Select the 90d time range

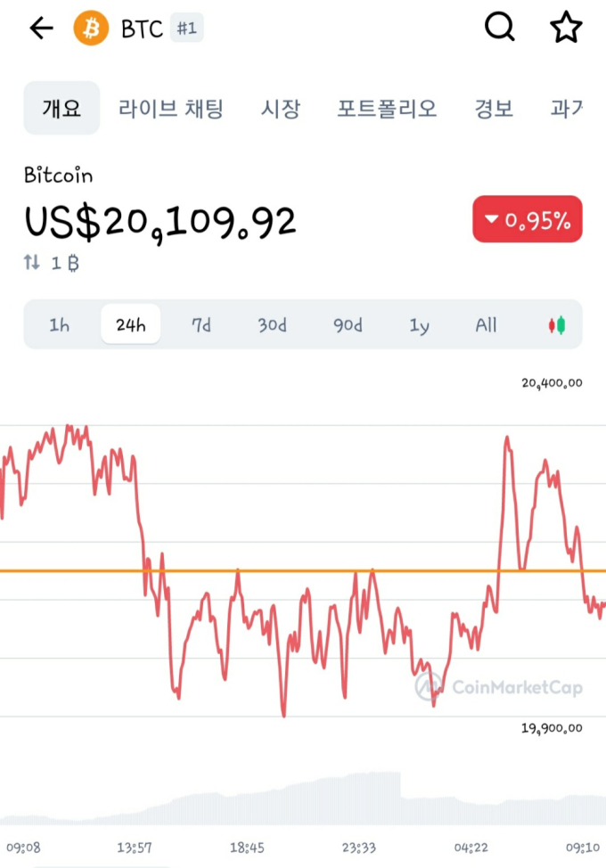tap(348, 325)
